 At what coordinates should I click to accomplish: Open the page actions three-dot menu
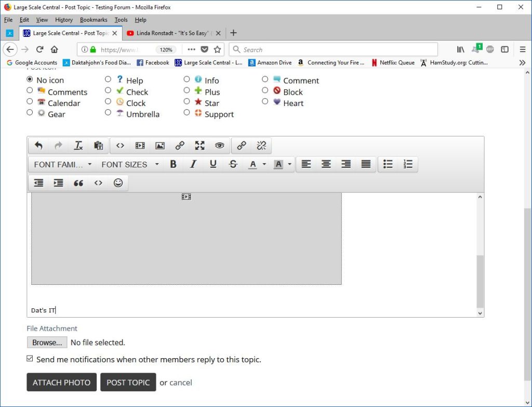pyautogui.click(x=191, y=49)
